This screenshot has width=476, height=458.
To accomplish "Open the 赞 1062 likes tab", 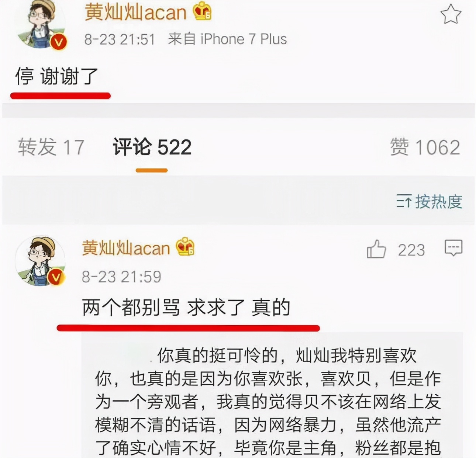I will (x=425, y=147).
